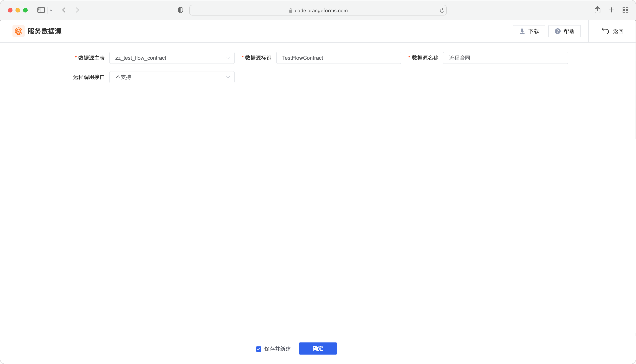Open the sidebar tab group chevron
The height and width of the screenshot is (364, 636).
pyautogui.click(x=51, y=10)
